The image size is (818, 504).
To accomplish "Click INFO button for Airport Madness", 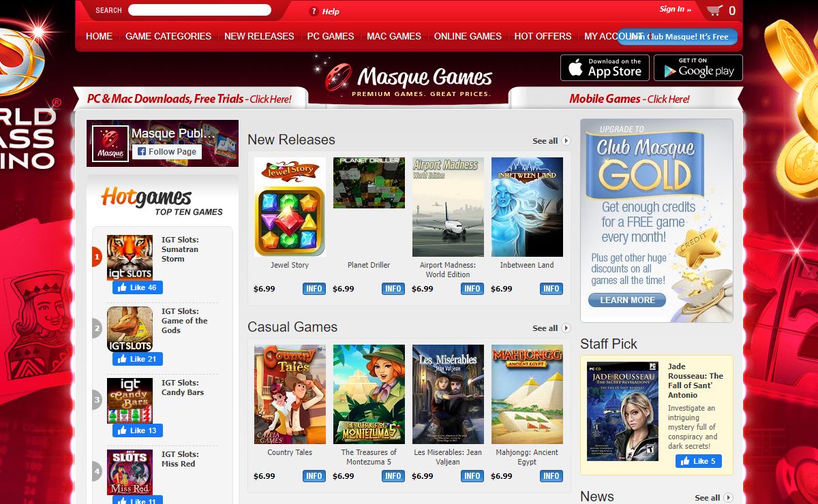I will (x=472, y=289).
